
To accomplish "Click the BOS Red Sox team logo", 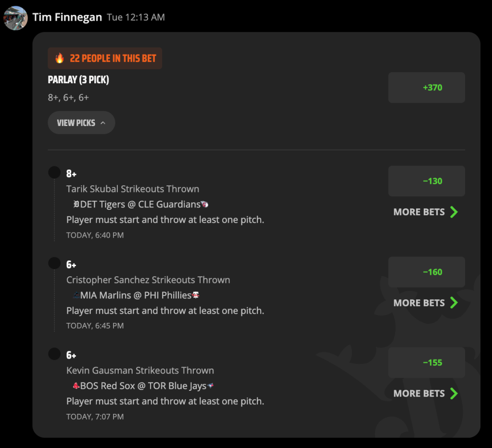I will click(76, 385).
